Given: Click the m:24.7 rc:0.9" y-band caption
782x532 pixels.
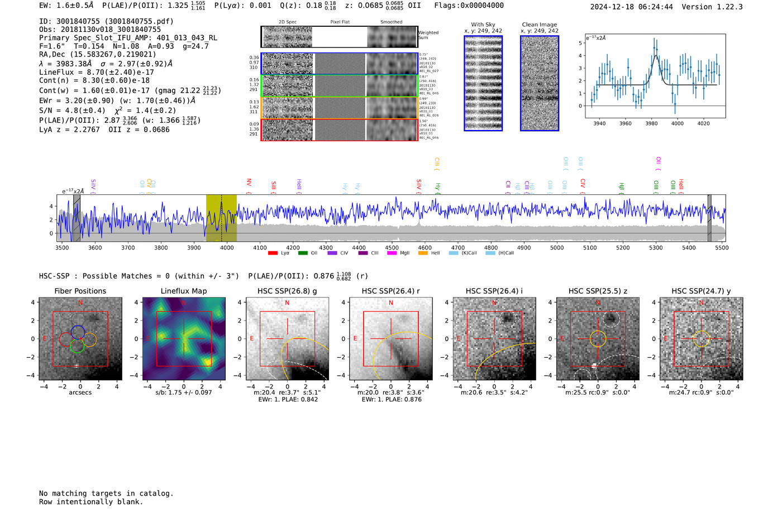Looking at the screenshot, I should point(702,392).
